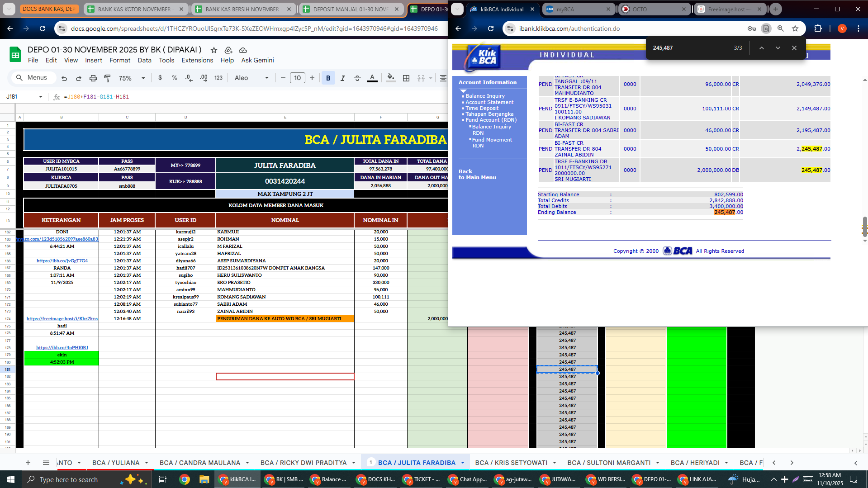Open the BCA / CANDRA MAULANA tab options arrow
Screen dimensions: 868x488
click(247, 463)
